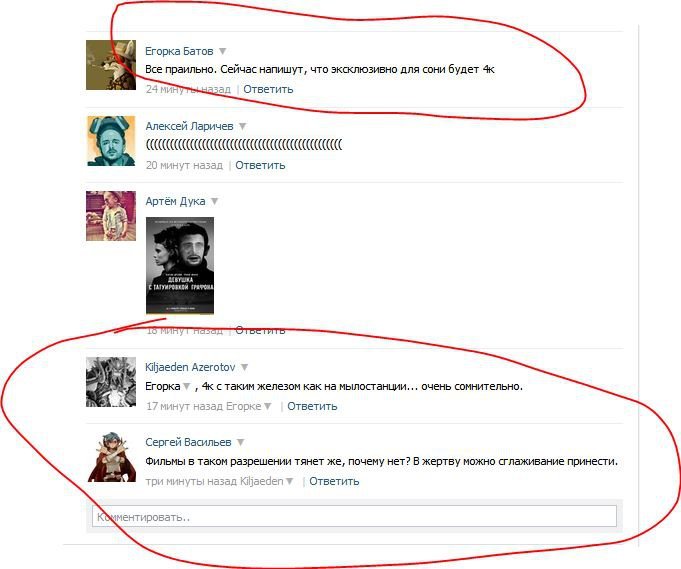This screenshot has width=681, height=569.
Task: Click Ответить under Сергей Васильев's comment
Action: click(334, 482)
